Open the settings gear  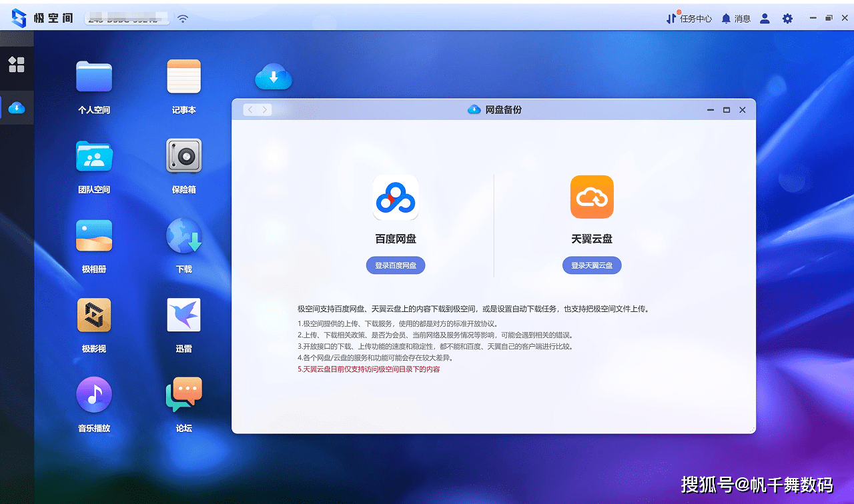(788, 19)
